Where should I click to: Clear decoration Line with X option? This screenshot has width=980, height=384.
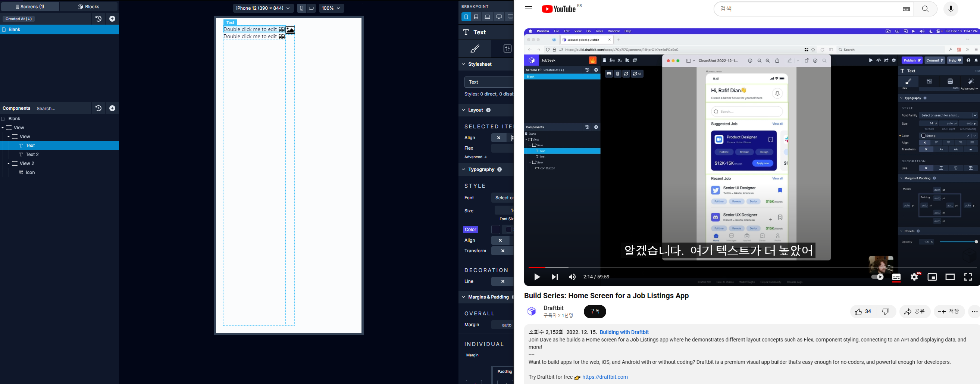(502, 282)
